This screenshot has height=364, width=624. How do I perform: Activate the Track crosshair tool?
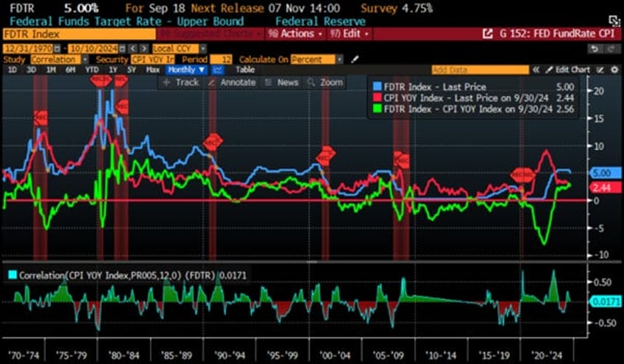(x=181, y=82)
